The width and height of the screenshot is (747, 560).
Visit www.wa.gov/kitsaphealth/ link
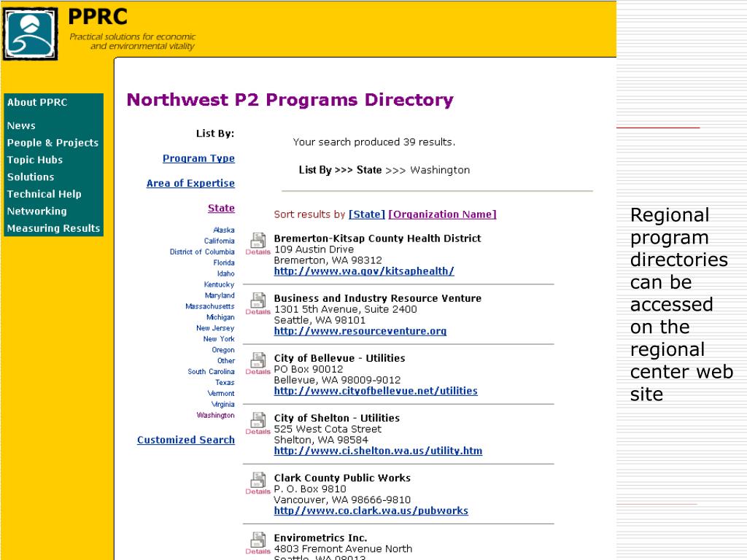point(364,271)
